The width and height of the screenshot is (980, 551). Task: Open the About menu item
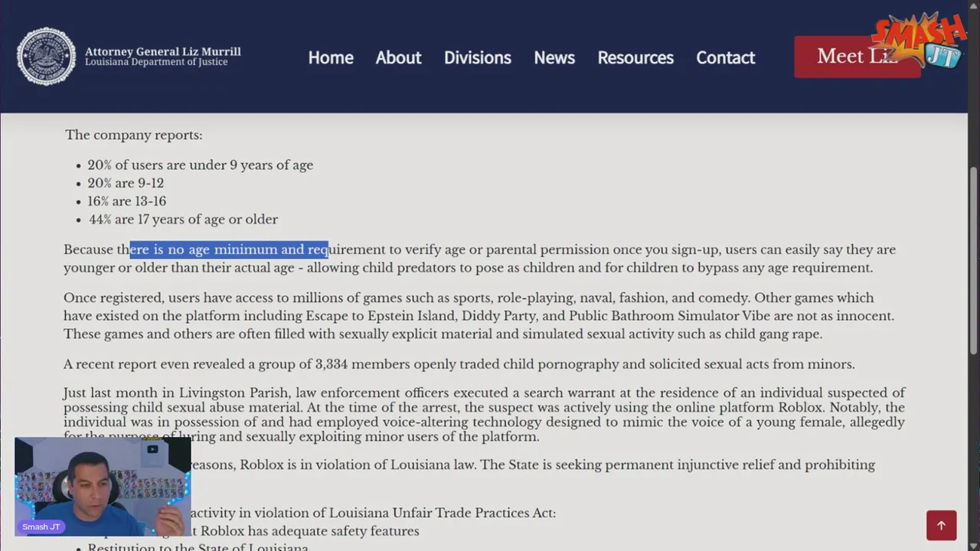tap(398, 57)
